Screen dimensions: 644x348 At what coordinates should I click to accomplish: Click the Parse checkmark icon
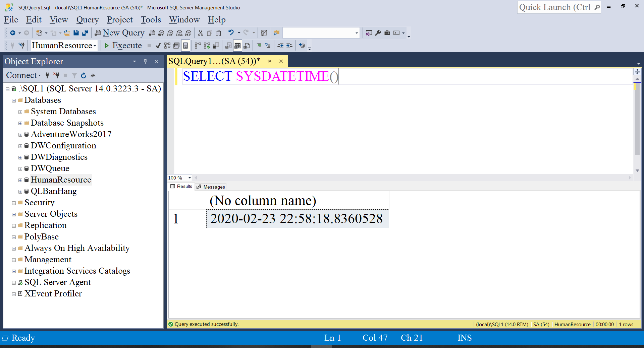[158, 46]
